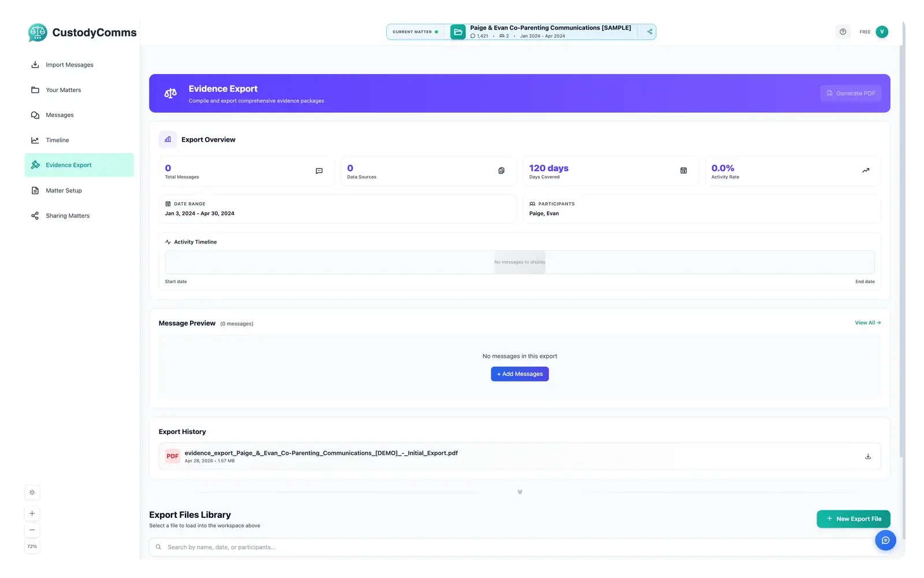Viewport: 924px width, 578px height.
Task: Click Total Messages chat icon
Action: coord(319,171)
